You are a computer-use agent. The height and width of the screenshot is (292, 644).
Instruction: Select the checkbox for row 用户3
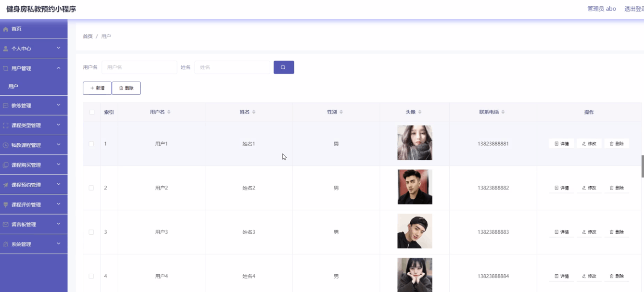coord(91,232)
